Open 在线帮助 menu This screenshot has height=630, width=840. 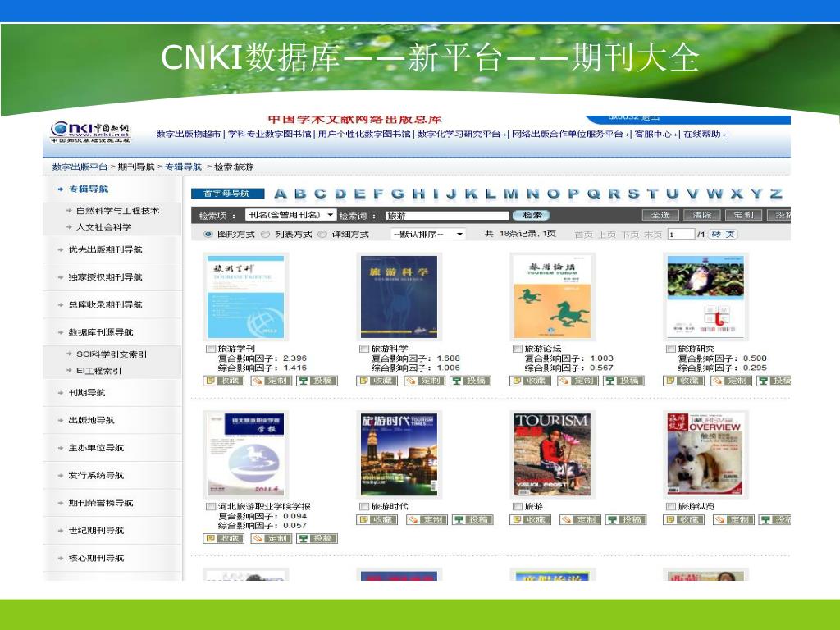705,134
